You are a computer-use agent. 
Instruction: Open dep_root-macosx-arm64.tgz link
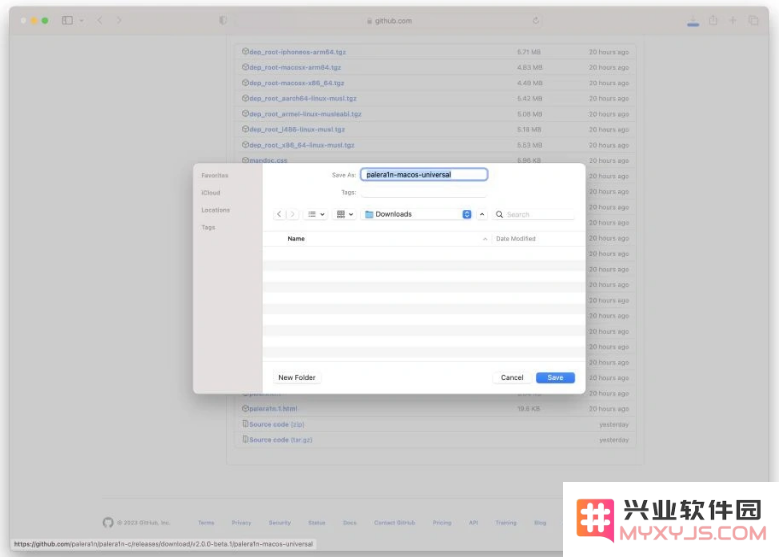[295, 67]
